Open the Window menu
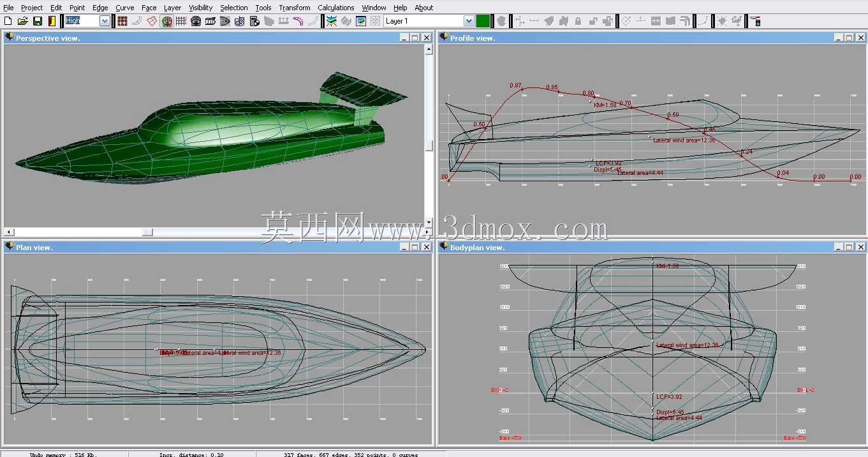Image resolution: width=868 pixels, height=457 pixels. [x=374, y=8]
